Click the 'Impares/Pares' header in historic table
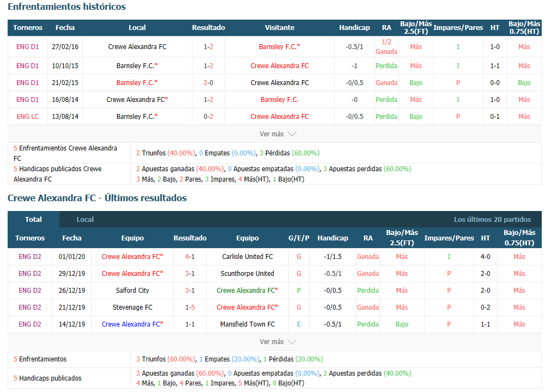The width and height of the screenshot is (551, 392). 458,28
